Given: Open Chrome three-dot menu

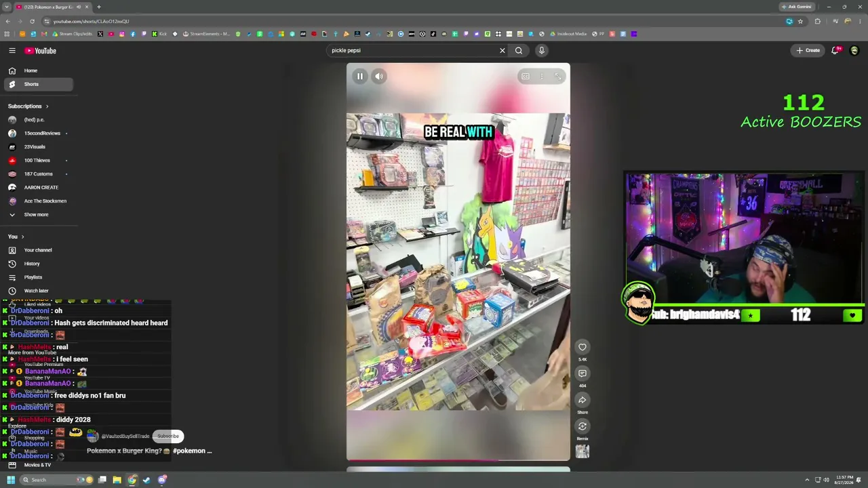Looking at the screenshot, I should point(860,22).
